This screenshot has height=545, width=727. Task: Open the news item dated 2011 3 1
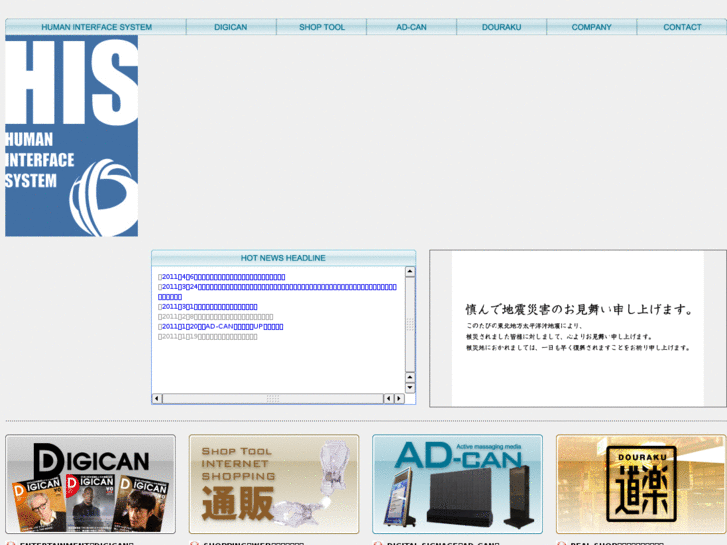208,307
